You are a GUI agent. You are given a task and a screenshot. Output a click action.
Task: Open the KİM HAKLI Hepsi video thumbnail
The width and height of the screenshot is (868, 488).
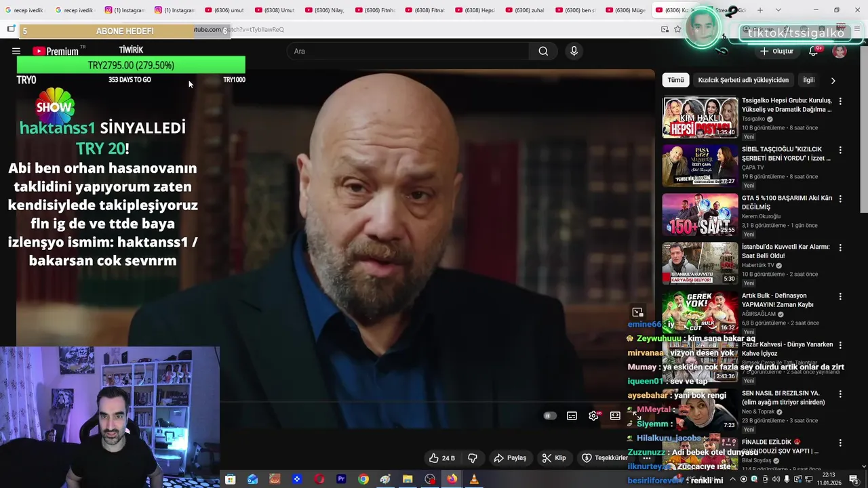click(x=700, y=117)
